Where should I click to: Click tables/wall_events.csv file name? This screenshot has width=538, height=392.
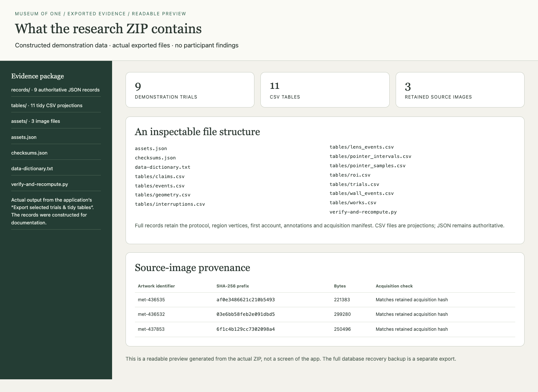point(362,193)
